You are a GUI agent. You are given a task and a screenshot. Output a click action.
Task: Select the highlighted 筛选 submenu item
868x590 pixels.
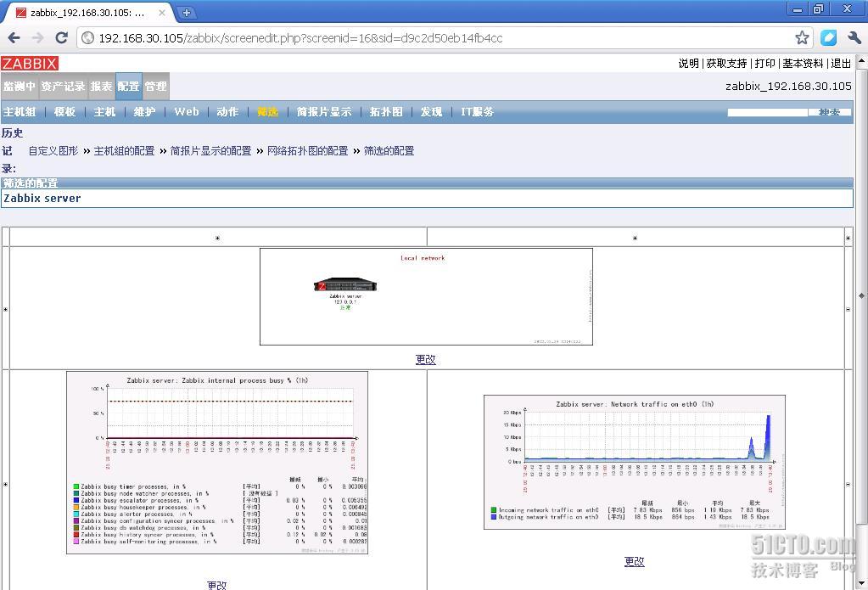pos(268,112)
